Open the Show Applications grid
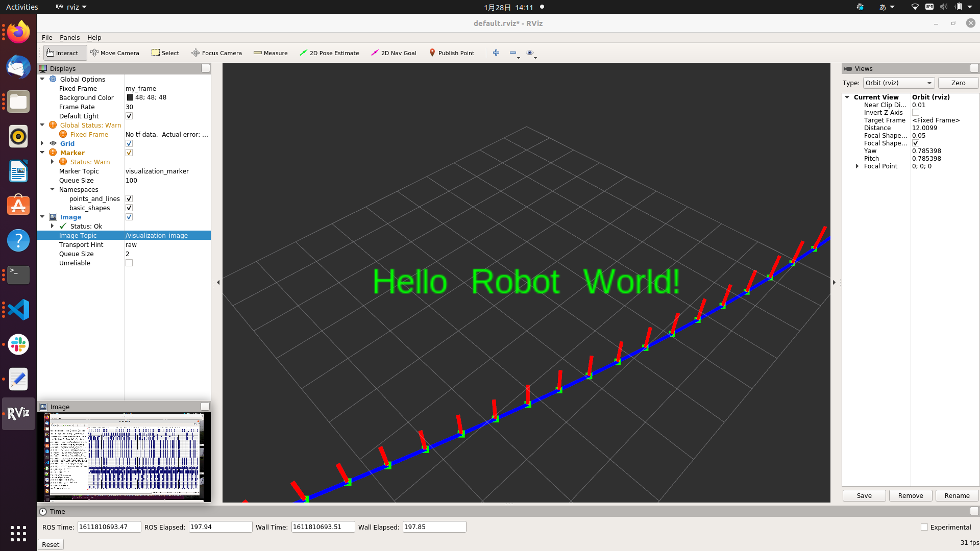Image resolution: width=980 pixels, height=551 pixels. (18, 534)
